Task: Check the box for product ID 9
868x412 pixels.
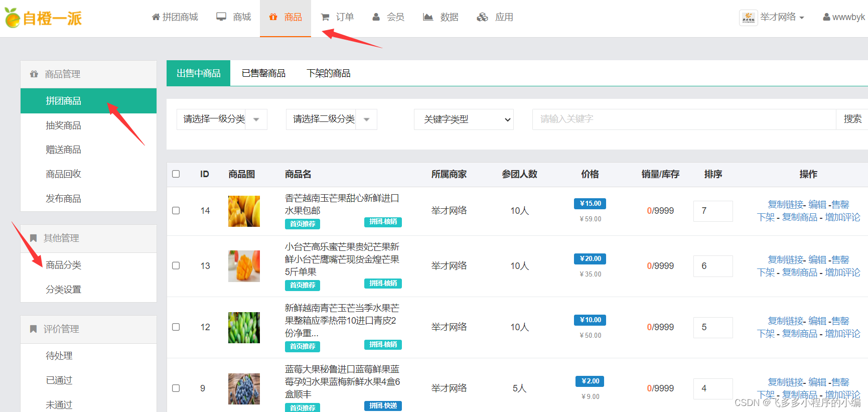Action: 176,388
